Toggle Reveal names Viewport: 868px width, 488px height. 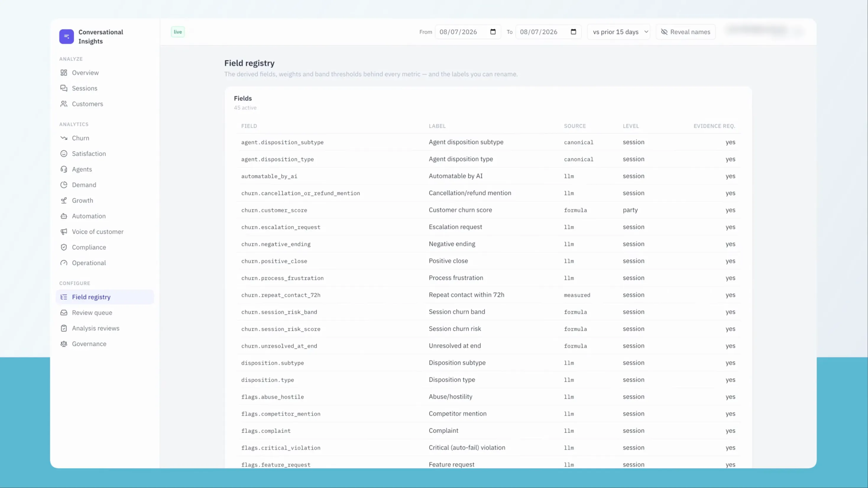coord(685,32)
